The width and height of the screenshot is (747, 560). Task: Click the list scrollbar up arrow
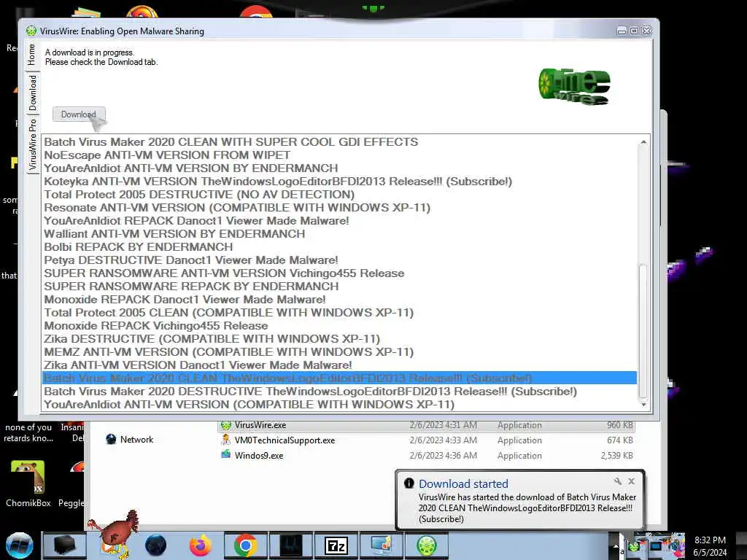click(643, 142)
